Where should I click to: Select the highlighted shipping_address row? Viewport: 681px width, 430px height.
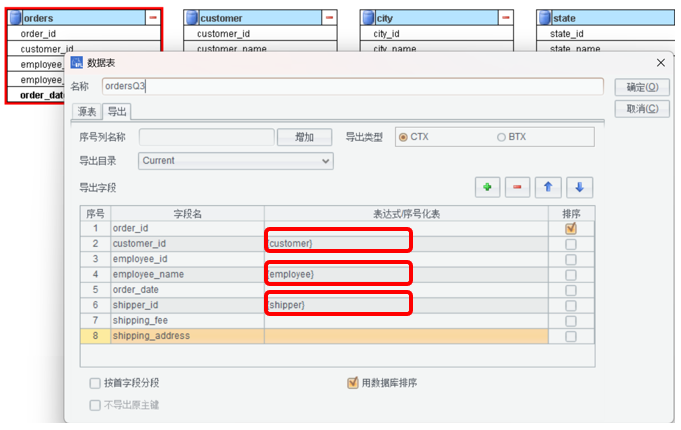337,336
